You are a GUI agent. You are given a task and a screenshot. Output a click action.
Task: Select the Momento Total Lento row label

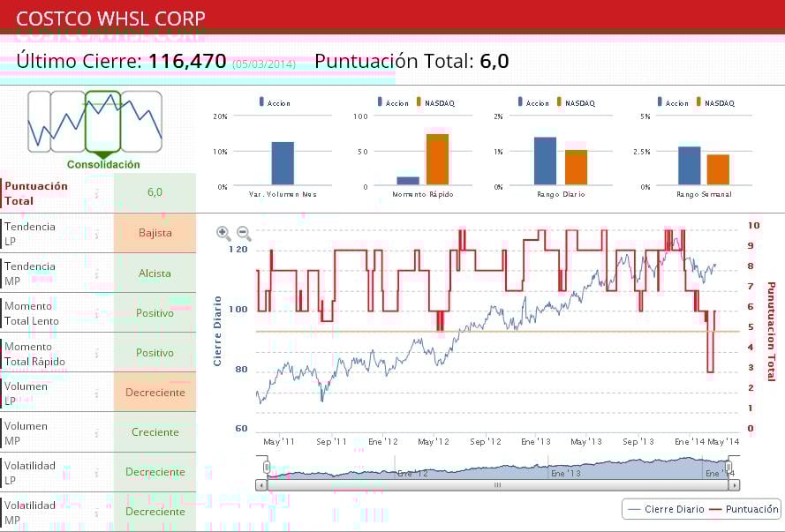32,313
